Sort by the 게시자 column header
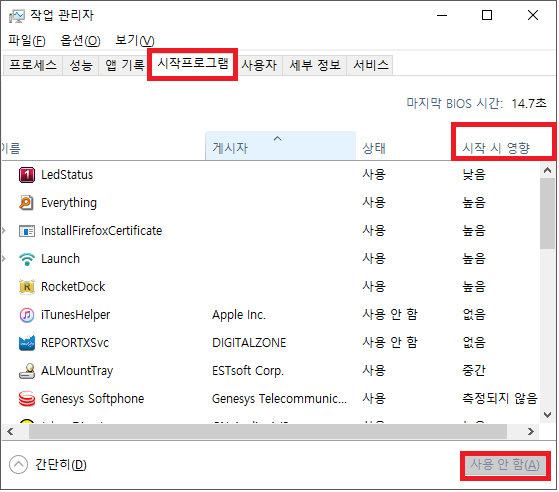The width and height of the screenshot is (559, 492). pos(281,145)
